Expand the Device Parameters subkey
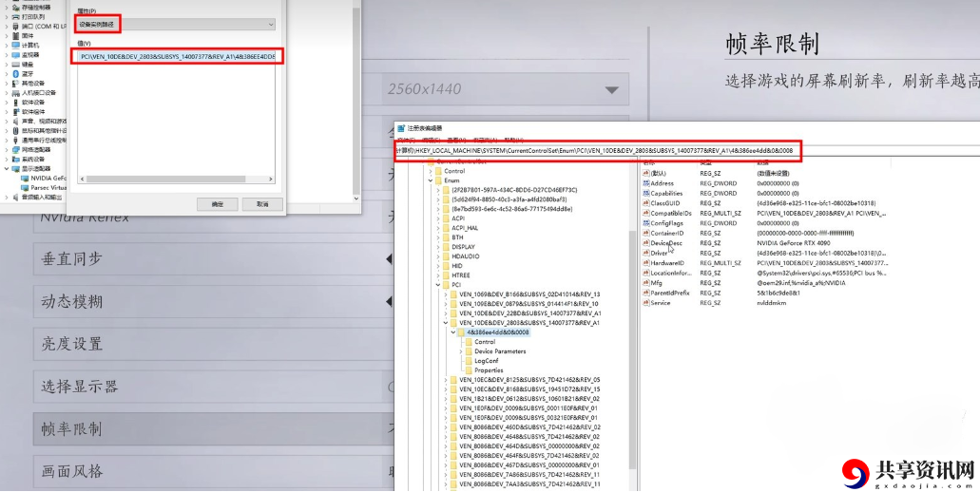 pyautogui.click(x=461, y=351)
